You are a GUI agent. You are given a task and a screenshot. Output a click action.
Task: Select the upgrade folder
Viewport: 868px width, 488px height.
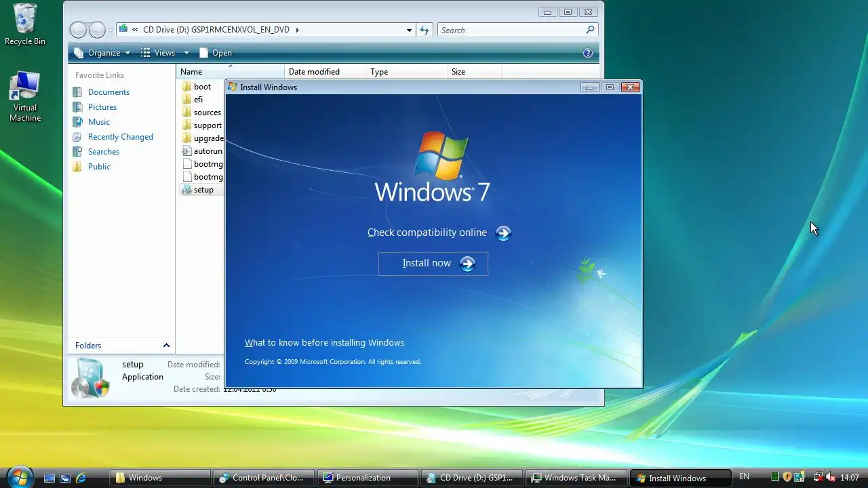(x=203, y=138)
